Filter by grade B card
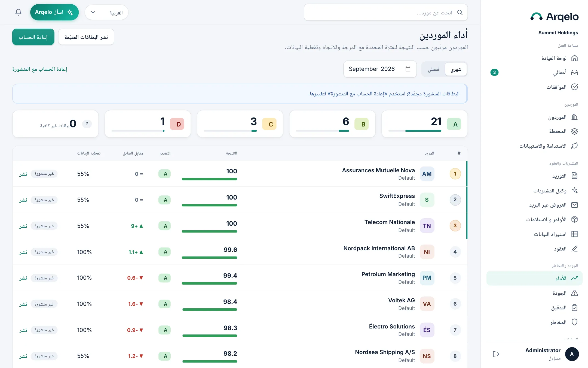 point(332,124)
